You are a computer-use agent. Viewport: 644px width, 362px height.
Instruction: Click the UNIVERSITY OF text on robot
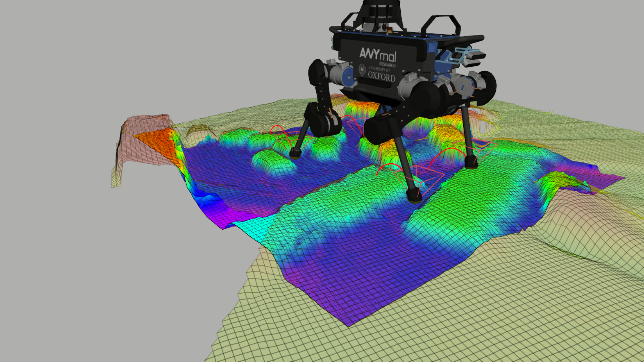[379, 69]
